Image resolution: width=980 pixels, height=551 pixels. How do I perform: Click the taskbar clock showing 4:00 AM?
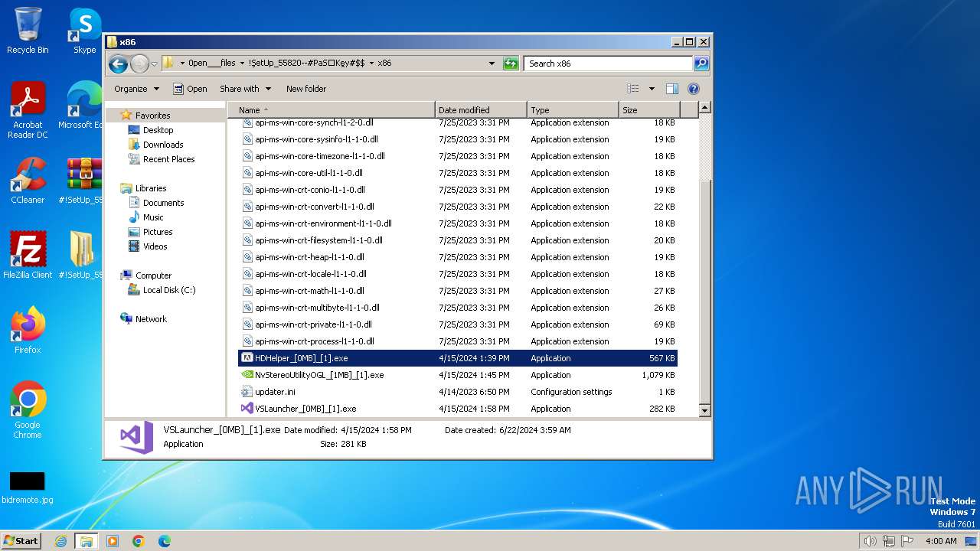(941, 541)
